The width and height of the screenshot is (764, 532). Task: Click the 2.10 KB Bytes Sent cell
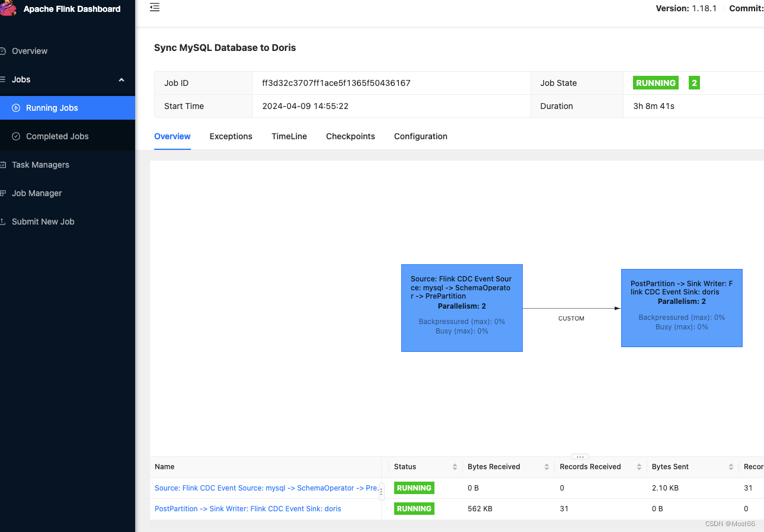point(666,488)
